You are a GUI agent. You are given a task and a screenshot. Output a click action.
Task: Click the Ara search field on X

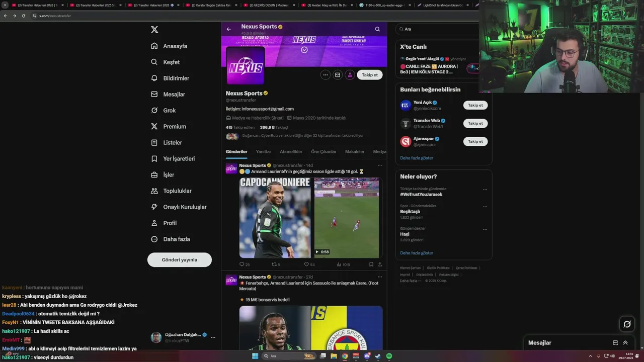[x=438, y=29]
